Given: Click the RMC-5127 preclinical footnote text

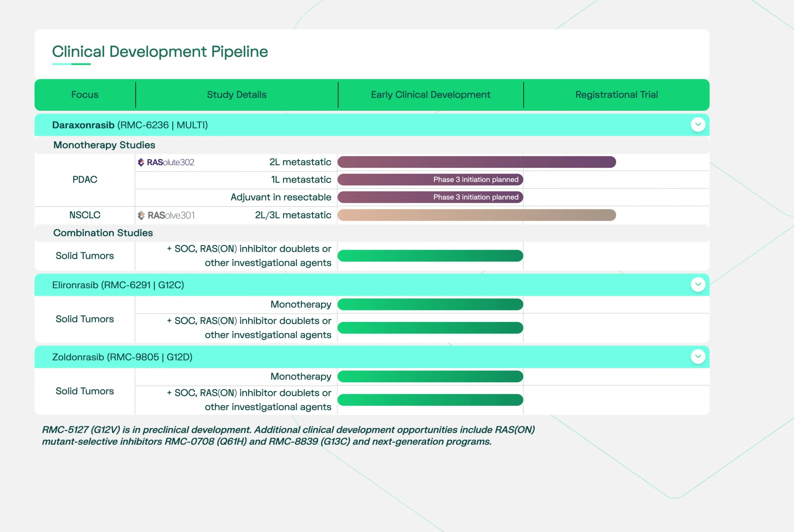Looking at the screenshot, I should click(x=289, y=435).
